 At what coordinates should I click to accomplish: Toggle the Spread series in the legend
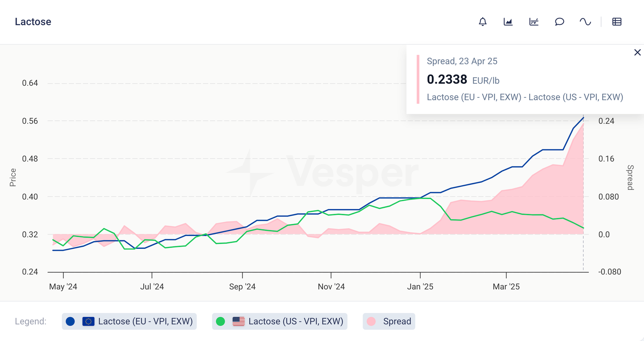coord(397,321)
